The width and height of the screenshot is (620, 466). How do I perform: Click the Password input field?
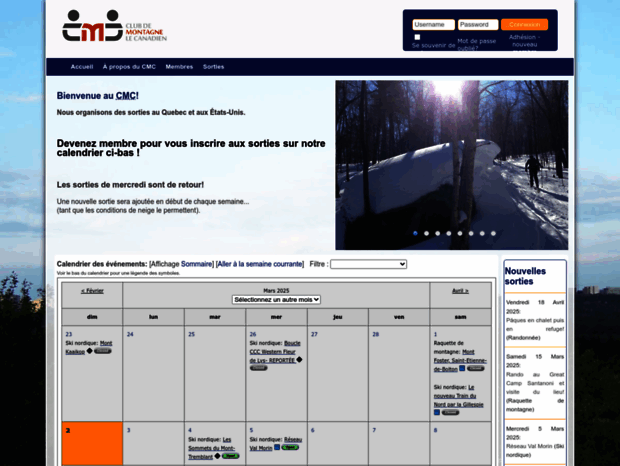click(478, 25)
